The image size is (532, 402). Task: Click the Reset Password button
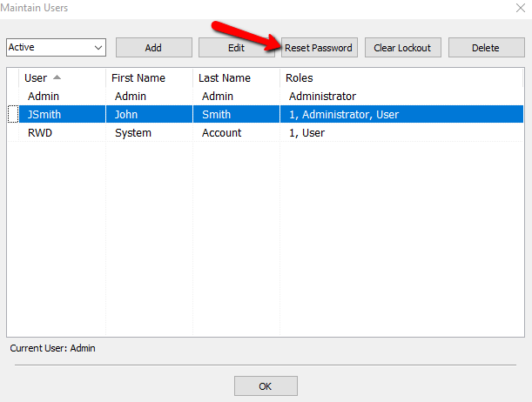[320, 48]
